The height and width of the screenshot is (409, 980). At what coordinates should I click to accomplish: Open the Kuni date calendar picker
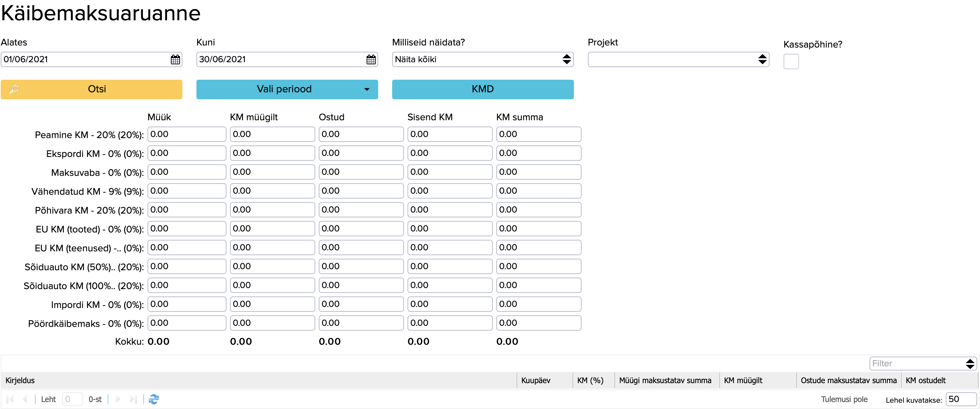click(370, 59)
